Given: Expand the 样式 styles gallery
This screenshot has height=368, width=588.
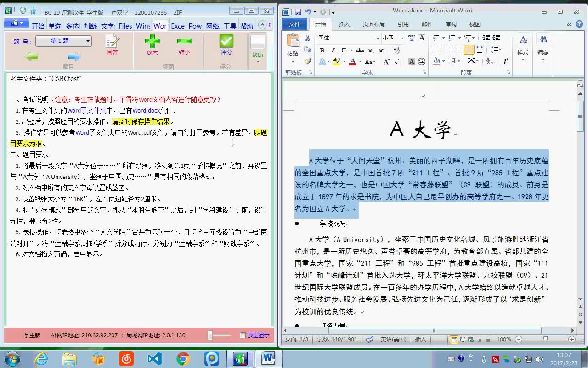Looking at the screenshot, I should pos(523,48).
